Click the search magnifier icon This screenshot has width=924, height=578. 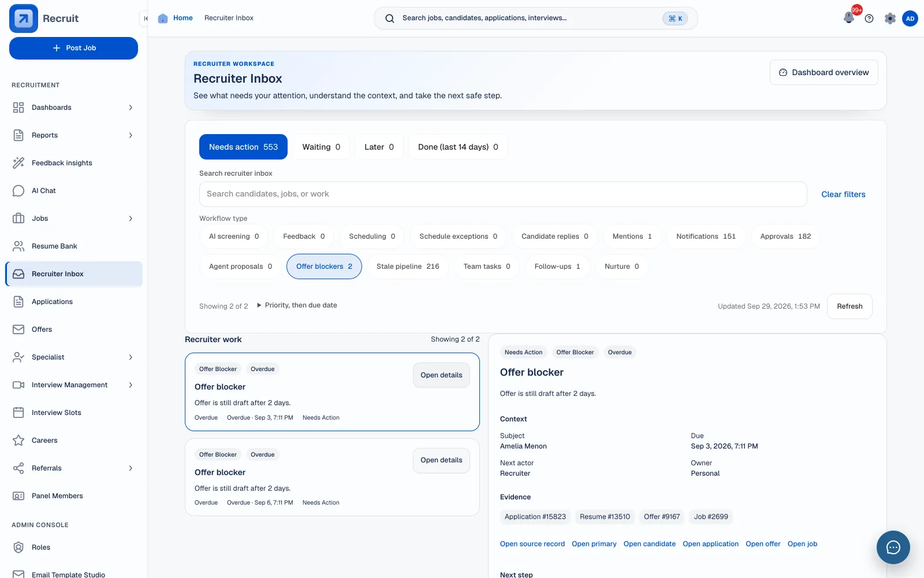coord(390,18)
